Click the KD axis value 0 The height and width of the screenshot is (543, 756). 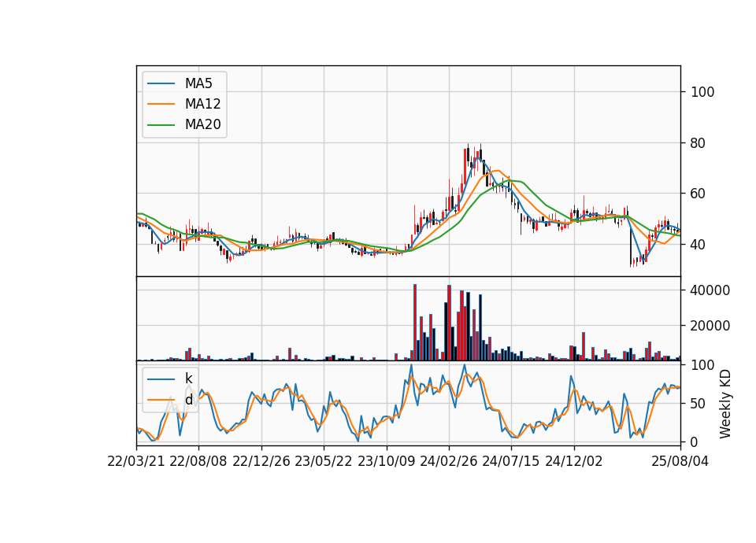click(x=695, y=441)
